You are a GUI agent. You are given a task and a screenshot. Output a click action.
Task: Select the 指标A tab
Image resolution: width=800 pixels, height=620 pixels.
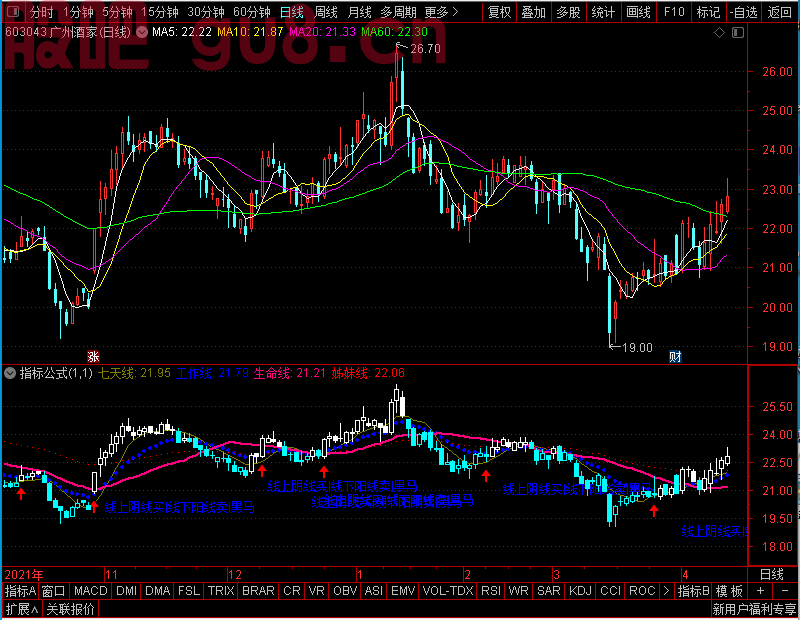coord(20,591)
